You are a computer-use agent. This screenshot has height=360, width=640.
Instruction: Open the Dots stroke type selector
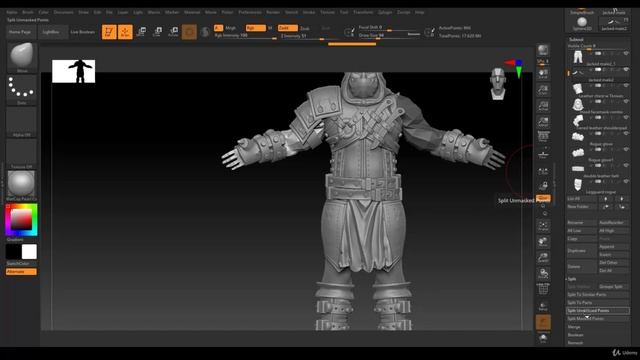pyautogui.click(x=22, y=89)
